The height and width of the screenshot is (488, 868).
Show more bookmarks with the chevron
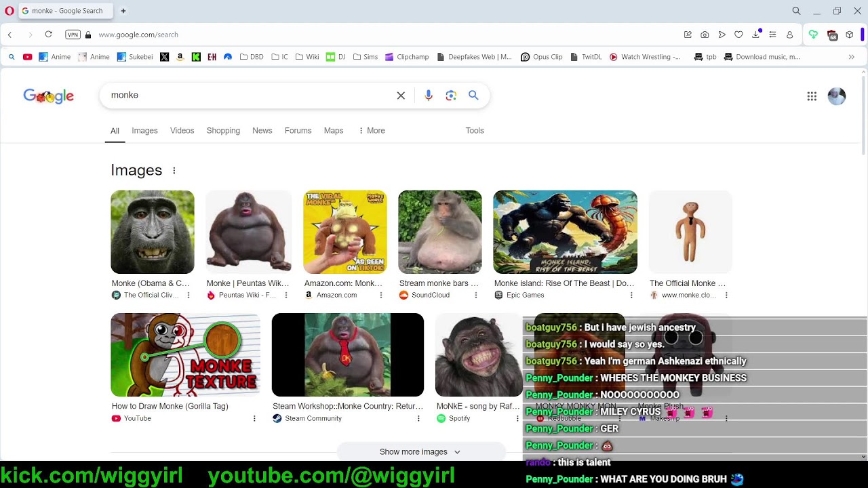point(851,57)
